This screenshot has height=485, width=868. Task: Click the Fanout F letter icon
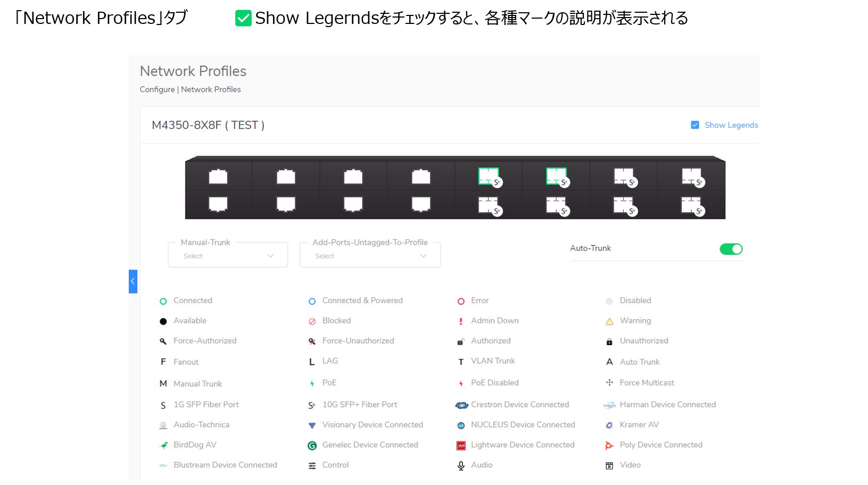pos(163,362)
